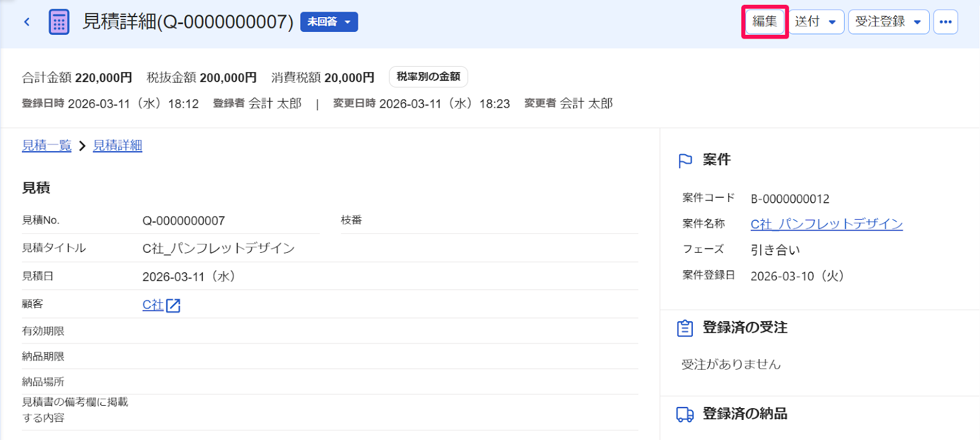980x440 pixels.
Task: Click the page title 見積詳細(Q-0000000007)
Action: coord(188,22)
